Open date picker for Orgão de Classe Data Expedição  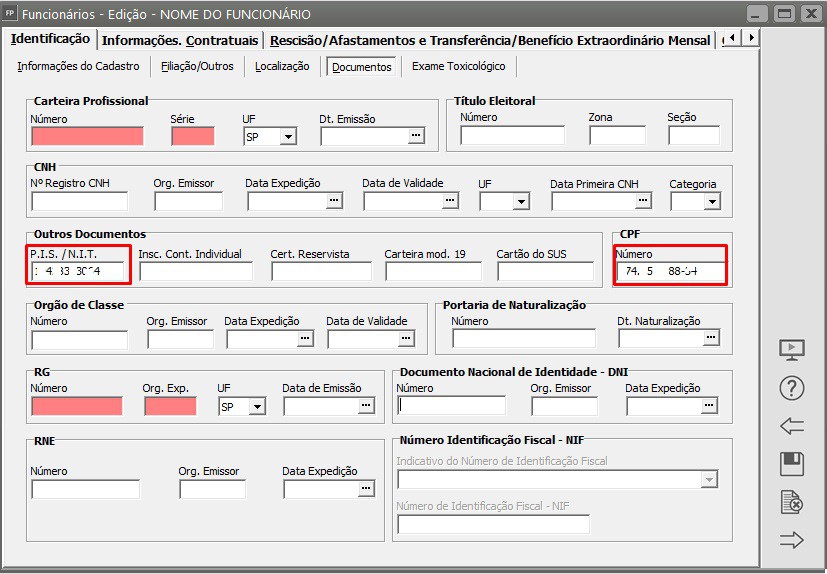pyautogui.click(x=305, y=339)
